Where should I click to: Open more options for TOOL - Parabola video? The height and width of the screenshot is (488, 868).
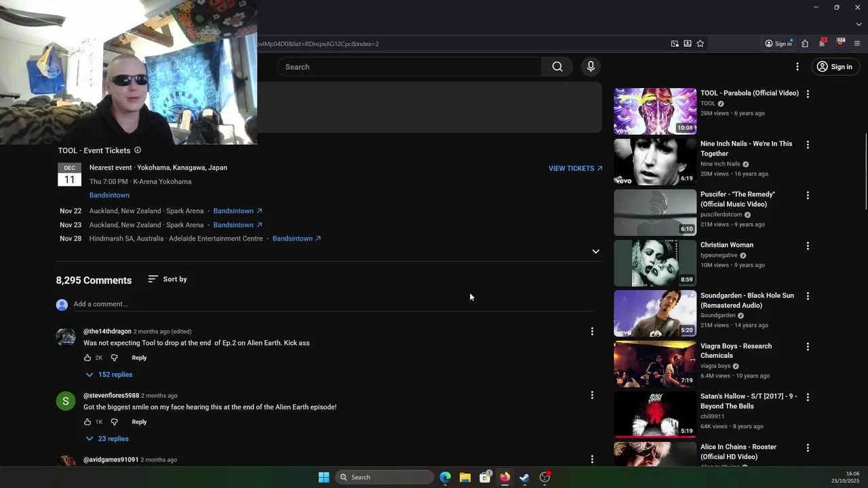(808, 94)
